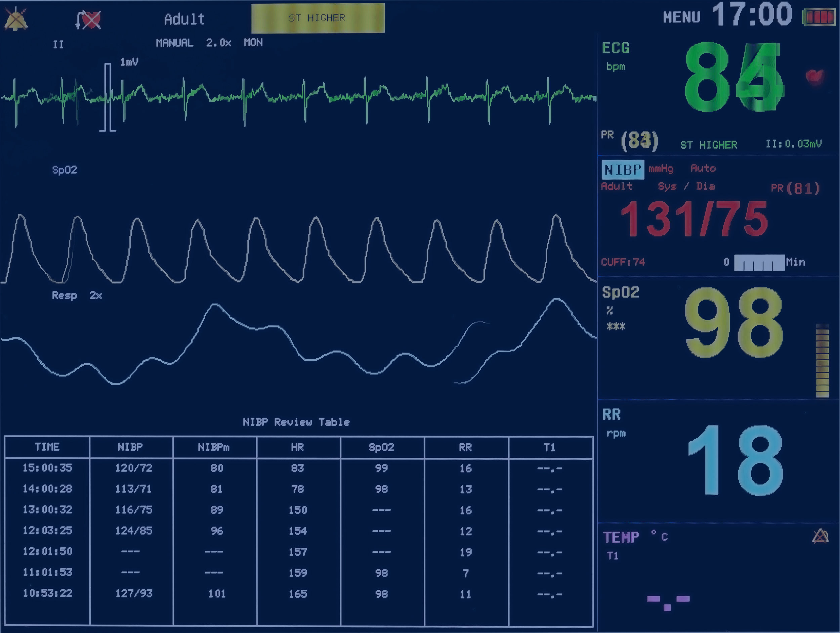Click the ST HIGHER alarm banner
Image resolution: width=840 pixels, height=633 pixels.
pos(318,18)
